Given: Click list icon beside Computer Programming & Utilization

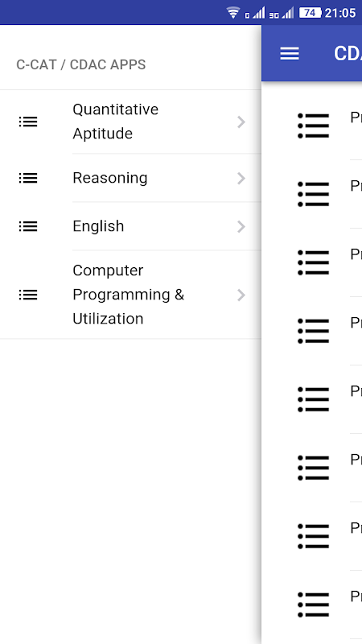Looking at the screenshot, I should click(x=28, y=295).
